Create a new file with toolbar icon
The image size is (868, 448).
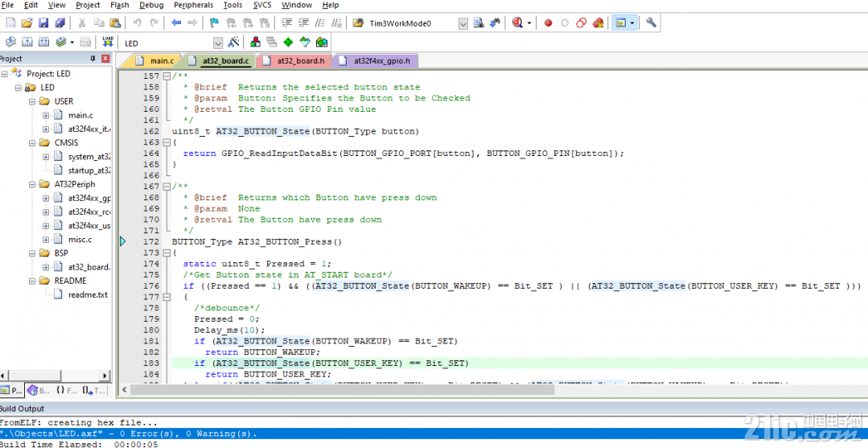10,23
